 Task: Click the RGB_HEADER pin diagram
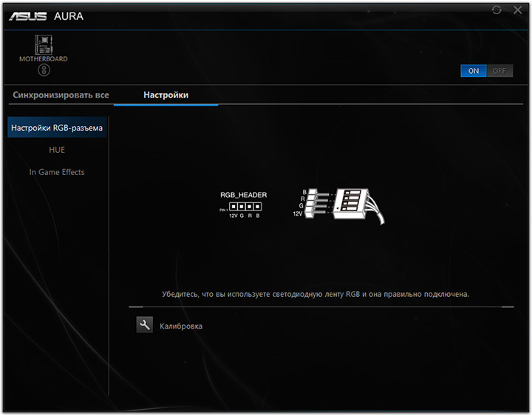click(x=243, y=205)
